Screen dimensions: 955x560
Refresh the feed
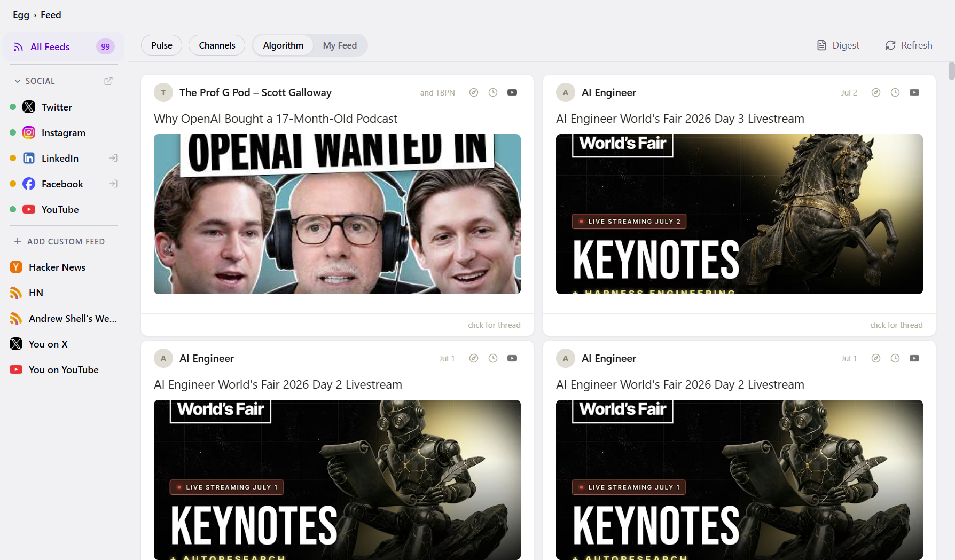(x=909, y=45)
